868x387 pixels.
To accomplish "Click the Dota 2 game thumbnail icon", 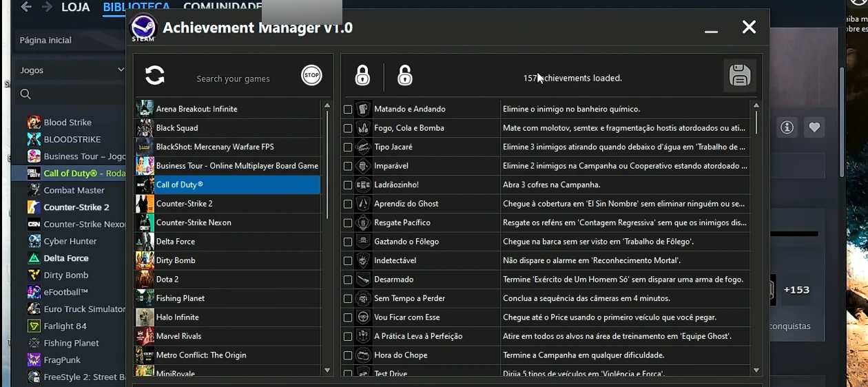I will point(145,280).
